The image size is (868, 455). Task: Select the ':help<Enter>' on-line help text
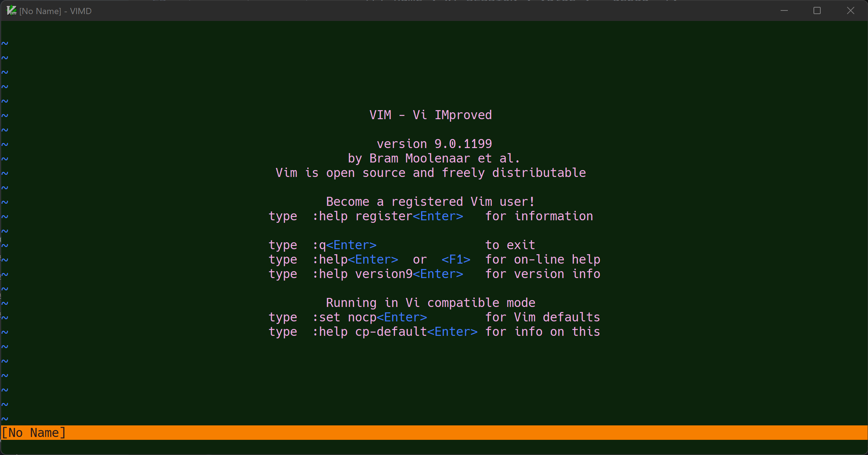(x=355, y=259)
